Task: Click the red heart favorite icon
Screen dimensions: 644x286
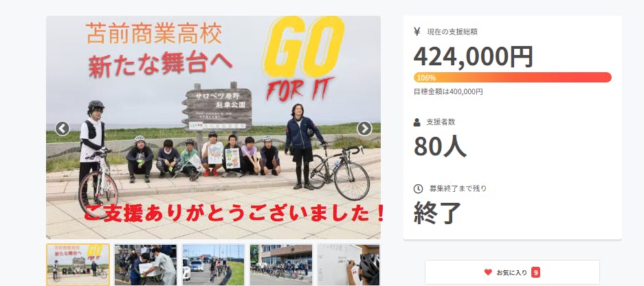Action: (488, 272)
